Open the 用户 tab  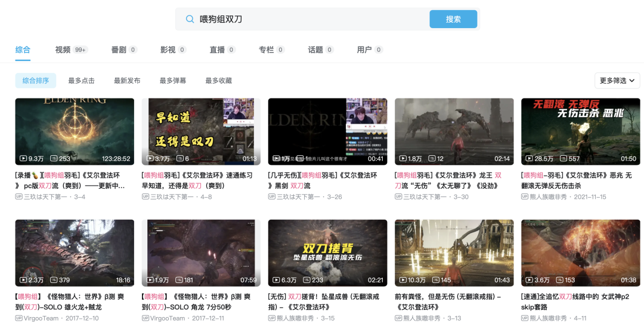point(370,50)
